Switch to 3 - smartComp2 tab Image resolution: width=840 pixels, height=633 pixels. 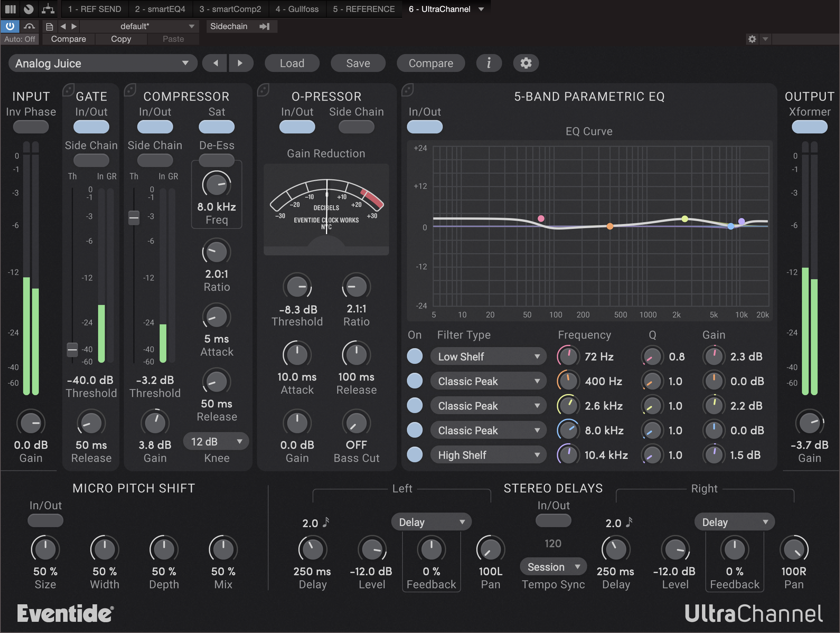tap(230, 9)
